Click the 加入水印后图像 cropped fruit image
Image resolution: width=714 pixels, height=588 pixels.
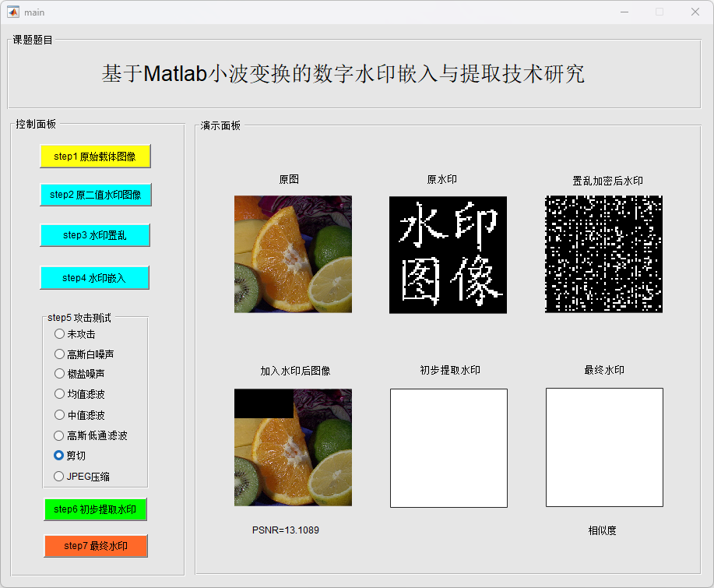click(293, 447)
